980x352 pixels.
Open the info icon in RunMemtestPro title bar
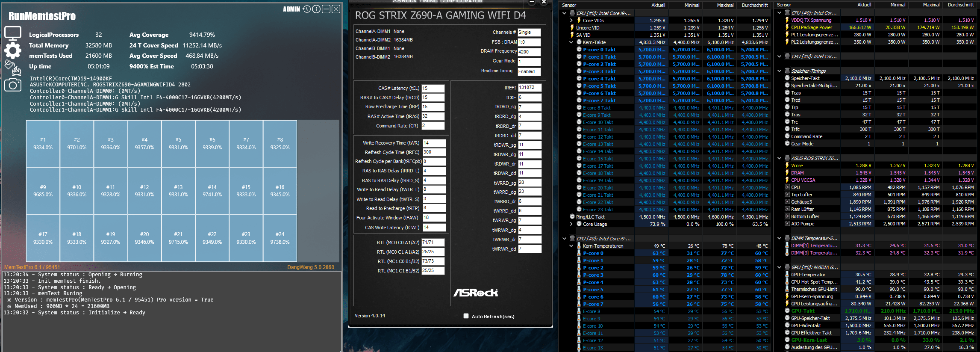tap(316, 9)
